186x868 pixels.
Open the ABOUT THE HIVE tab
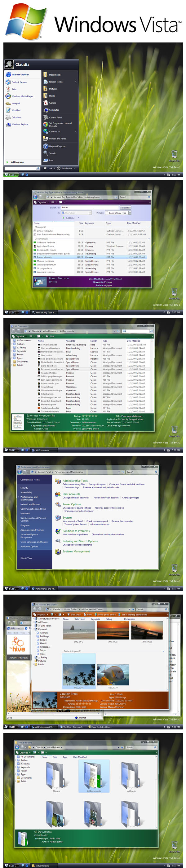click(19, 657)
